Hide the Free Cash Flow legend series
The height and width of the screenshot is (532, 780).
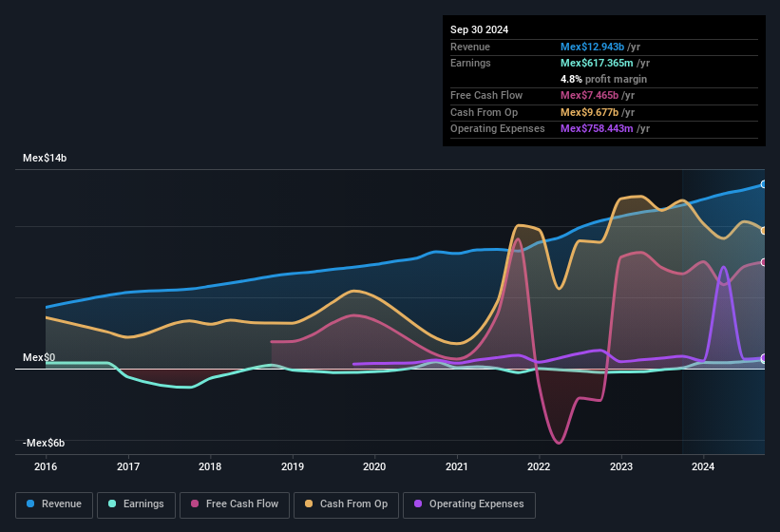237,504
